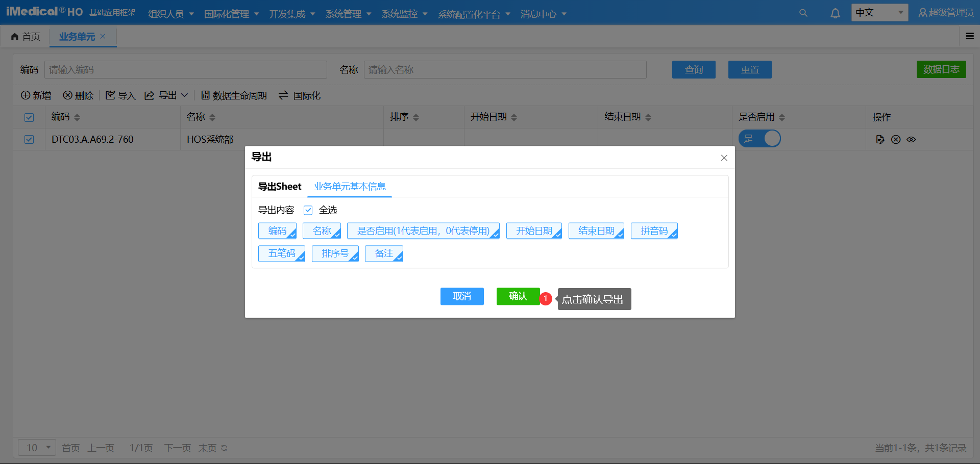Sort by 排序 column arrows
The image size is (980, 464).
click(x=416, y=117)
